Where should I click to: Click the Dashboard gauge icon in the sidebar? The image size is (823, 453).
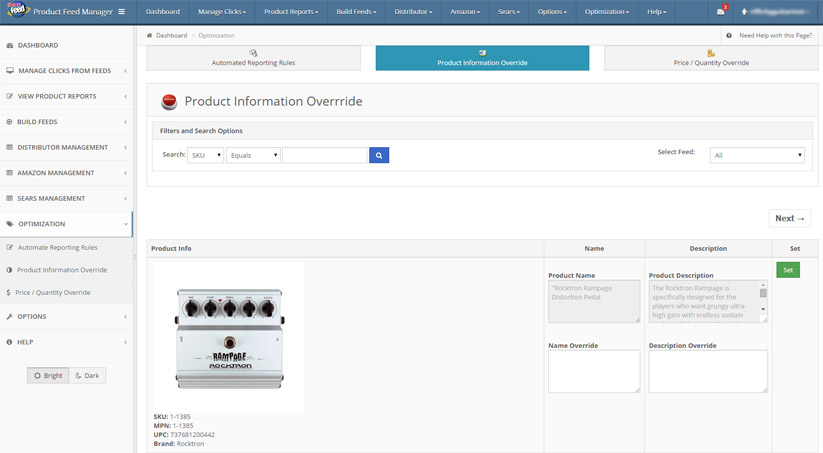[9, 46]
